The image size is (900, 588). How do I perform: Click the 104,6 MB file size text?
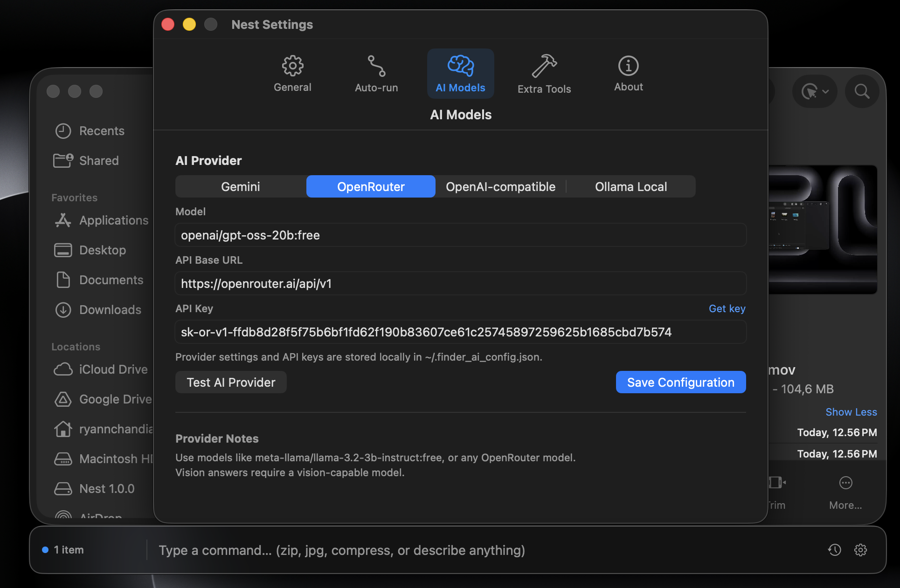pyautogui.click(x=807, y=389)
